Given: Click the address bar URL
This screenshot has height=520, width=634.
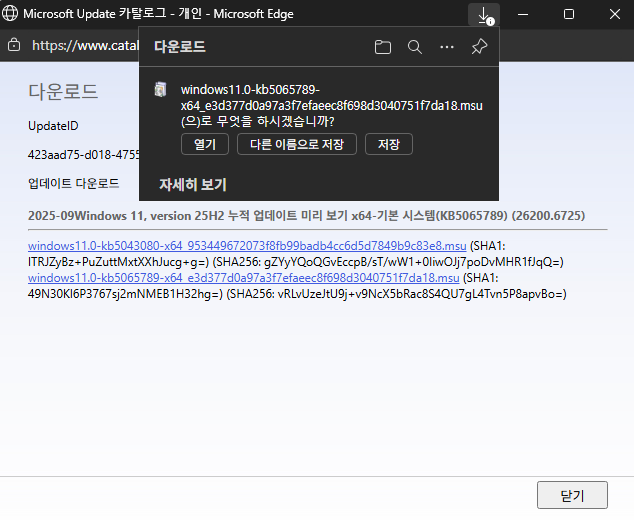Looking at the screenshot, I should 85,45.
